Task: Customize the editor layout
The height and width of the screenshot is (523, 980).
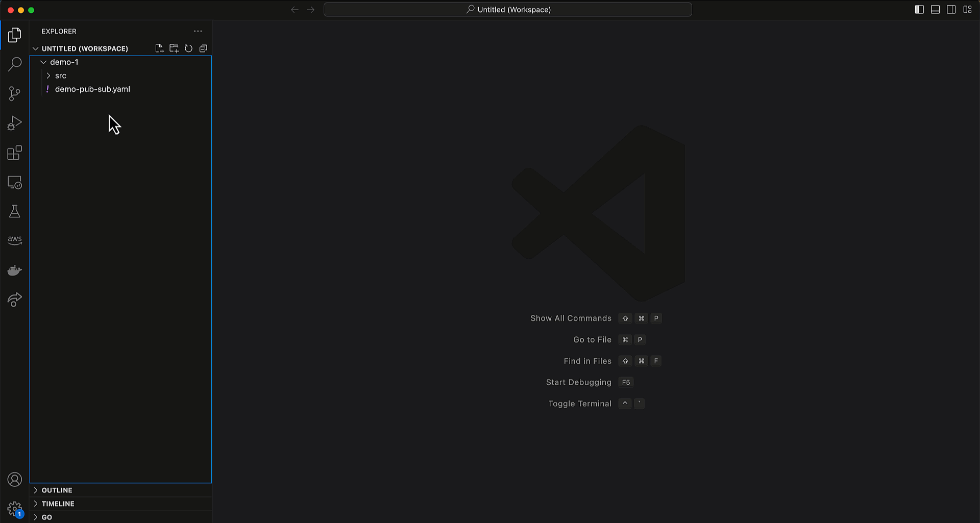Action: click(x=967, y=10)
